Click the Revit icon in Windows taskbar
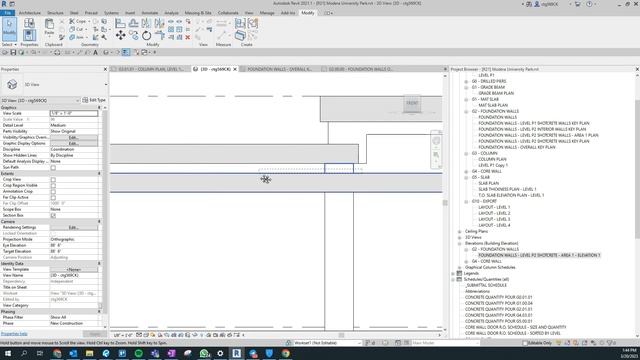The width and height of the screenshot is (640, 360). coord(236,353)
